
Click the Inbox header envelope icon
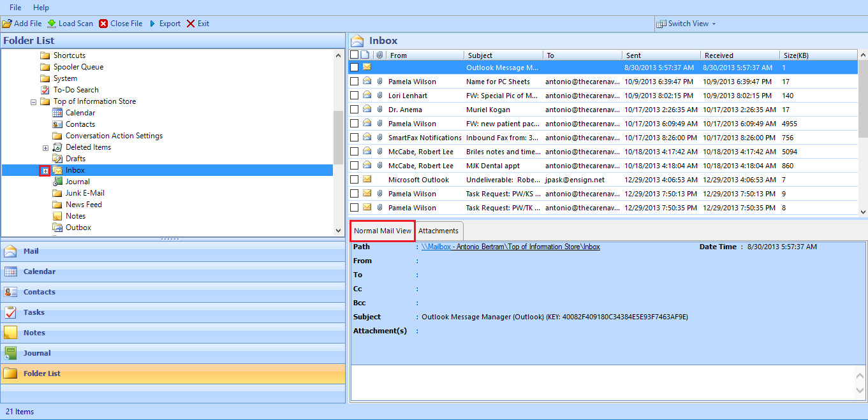[x=358, y=41]
